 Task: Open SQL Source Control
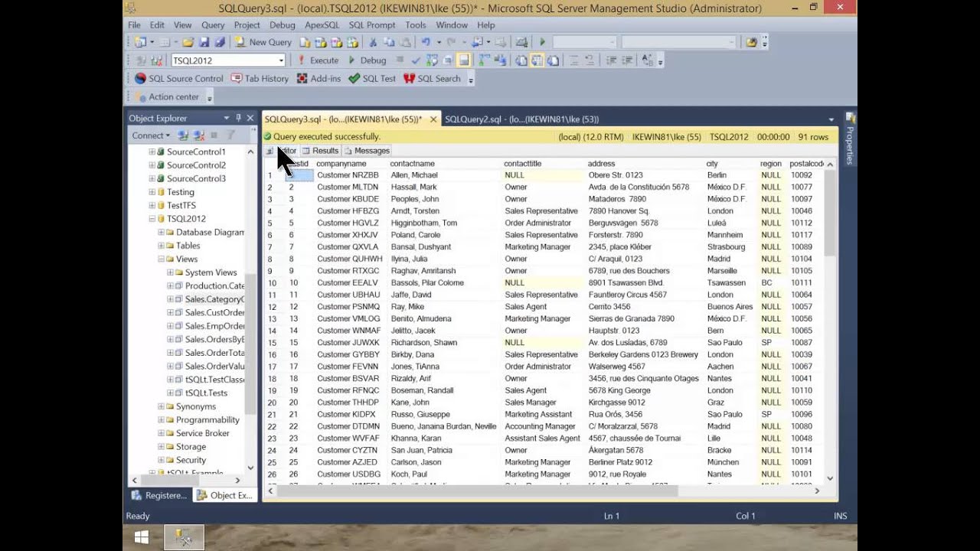(179, 79)
